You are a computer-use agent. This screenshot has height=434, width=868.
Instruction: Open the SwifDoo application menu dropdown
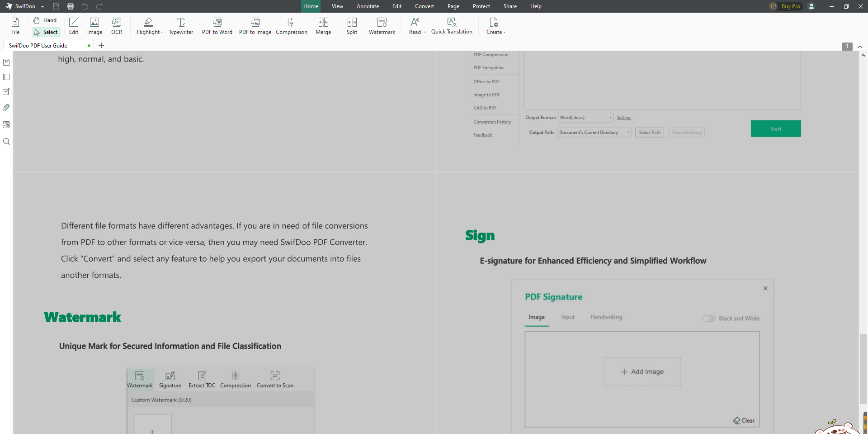[x=42, y=7]
